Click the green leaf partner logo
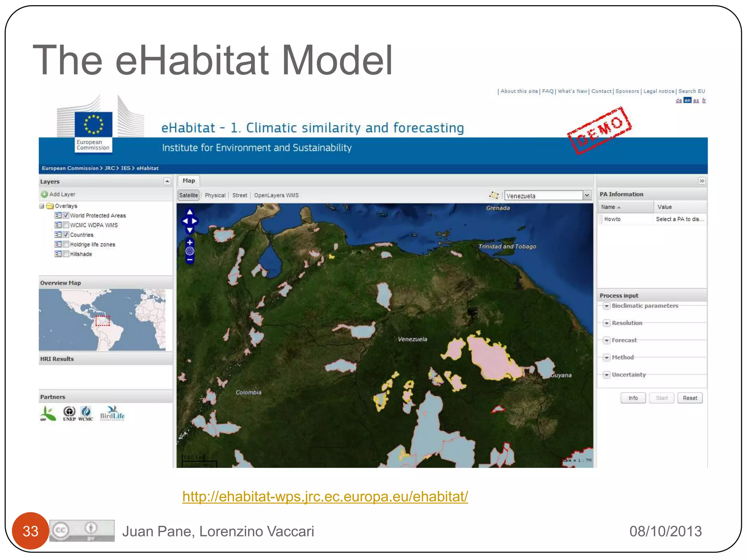 click(48, 414)
